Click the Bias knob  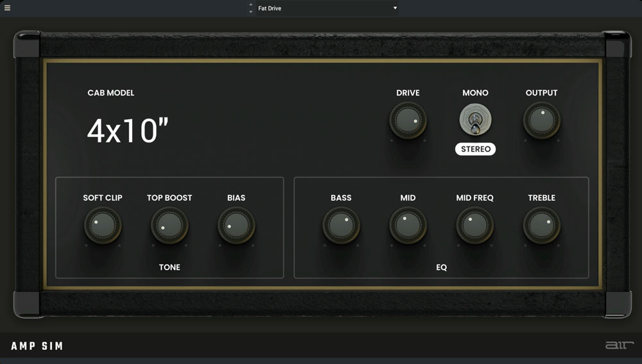(x=236, y=225)
